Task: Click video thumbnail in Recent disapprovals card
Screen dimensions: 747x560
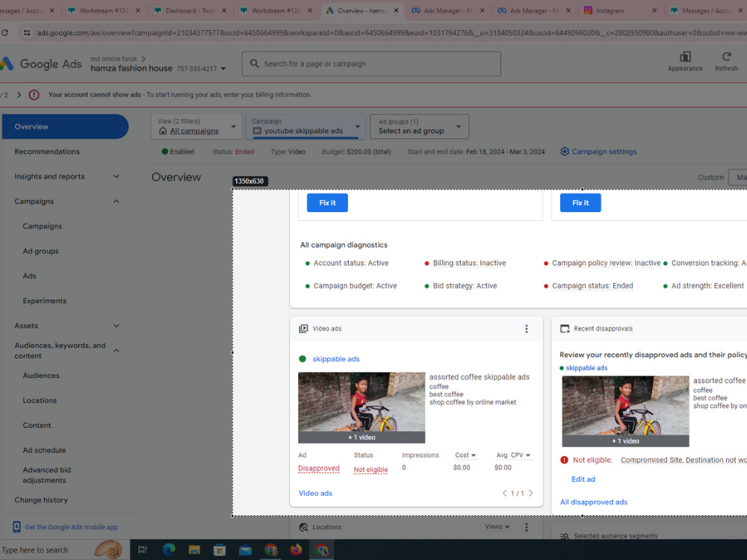Action: [625, 411]
